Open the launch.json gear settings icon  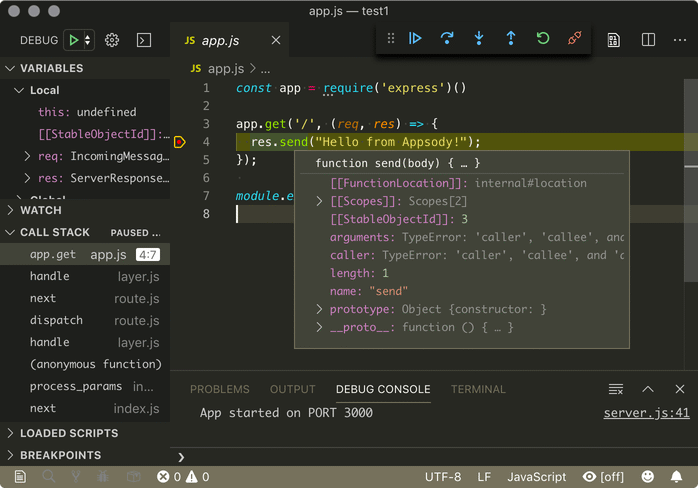click(x=112, y=40)
